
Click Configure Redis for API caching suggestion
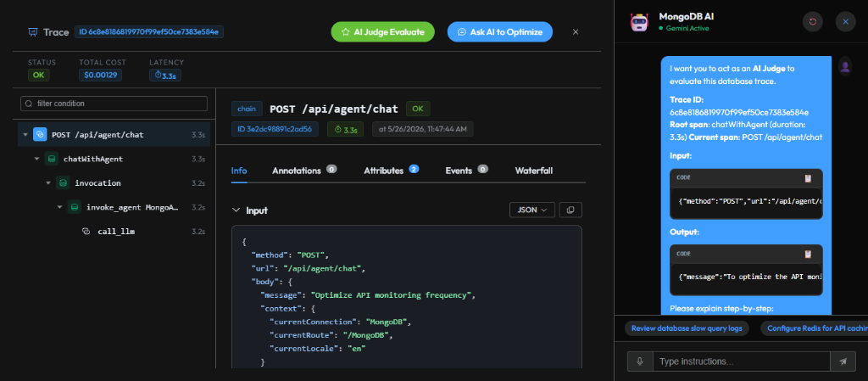coord(815,328)
